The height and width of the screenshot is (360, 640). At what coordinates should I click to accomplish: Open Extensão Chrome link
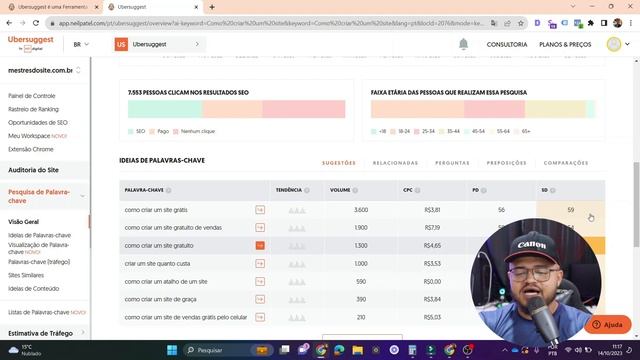[x=31, y=149]
